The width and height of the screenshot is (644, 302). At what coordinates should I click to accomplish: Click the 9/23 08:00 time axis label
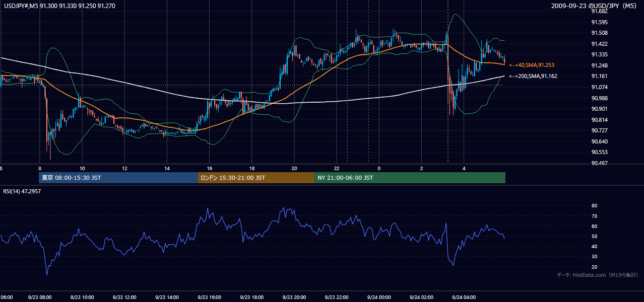click(x=39, y=297)
